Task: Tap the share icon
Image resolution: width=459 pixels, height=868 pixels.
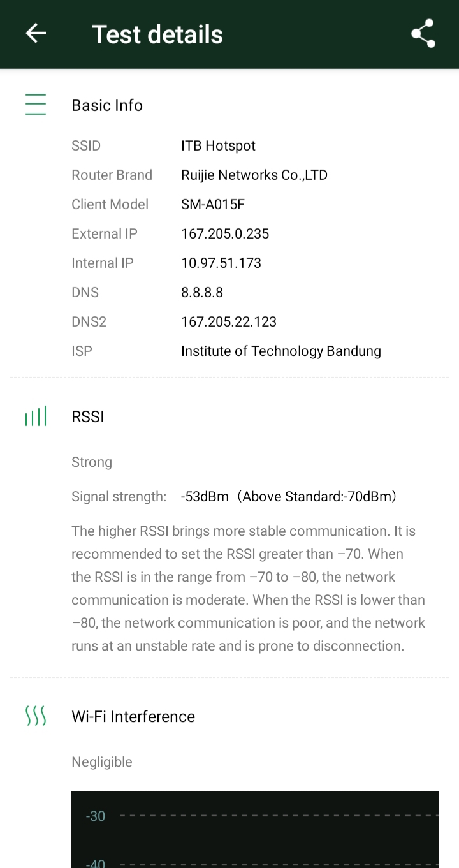Action: [x=423, y=34]
